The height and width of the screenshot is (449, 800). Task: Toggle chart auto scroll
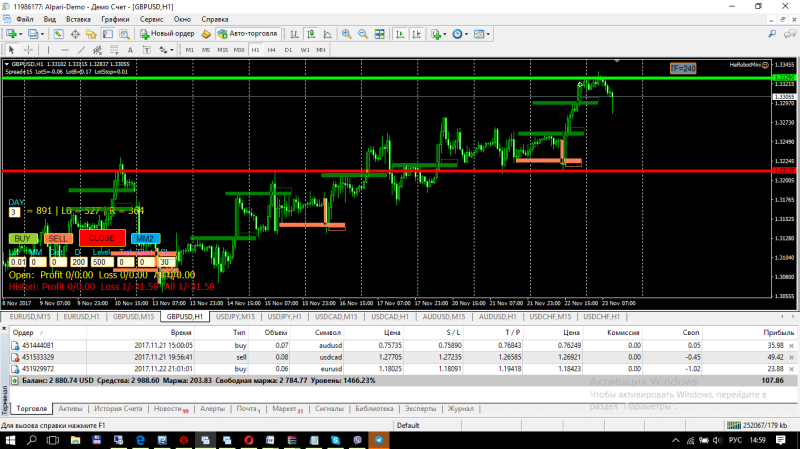click(x=399, y=34)
